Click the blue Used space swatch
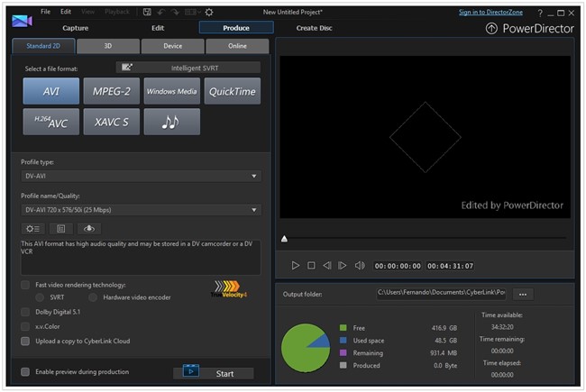 pos(343,341)
